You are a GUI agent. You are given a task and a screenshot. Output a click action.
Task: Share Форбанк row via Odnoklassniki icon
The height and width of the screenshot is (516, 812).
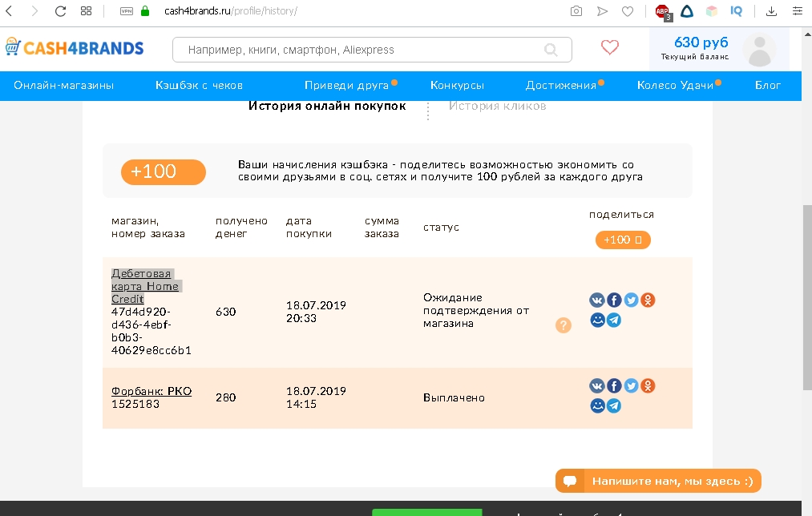[648, 386]
